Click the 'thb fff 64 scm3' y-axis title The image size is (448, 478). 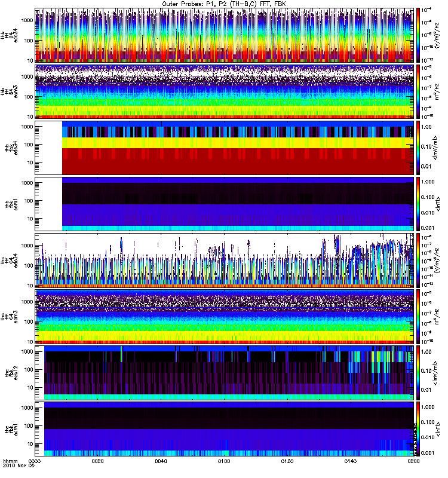coord(9,91)
